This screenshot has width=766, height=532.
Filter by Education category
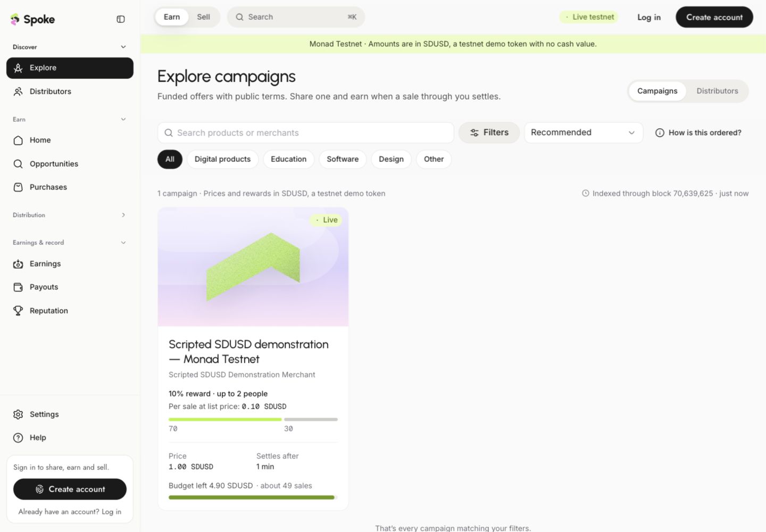tap(289, 159)
